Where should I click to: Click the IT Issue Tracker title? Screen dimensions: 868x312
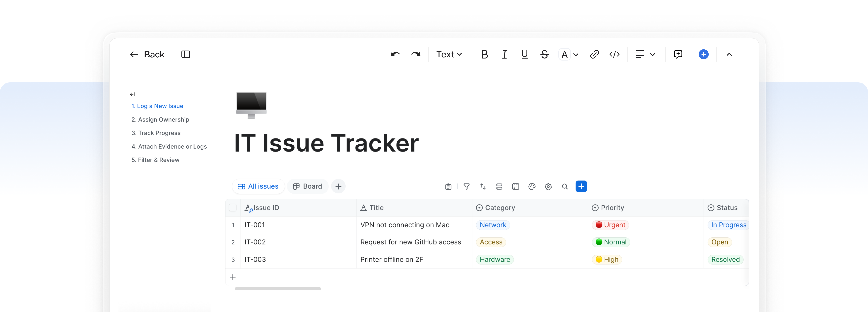pyautogui.click(x=326, y=143)
